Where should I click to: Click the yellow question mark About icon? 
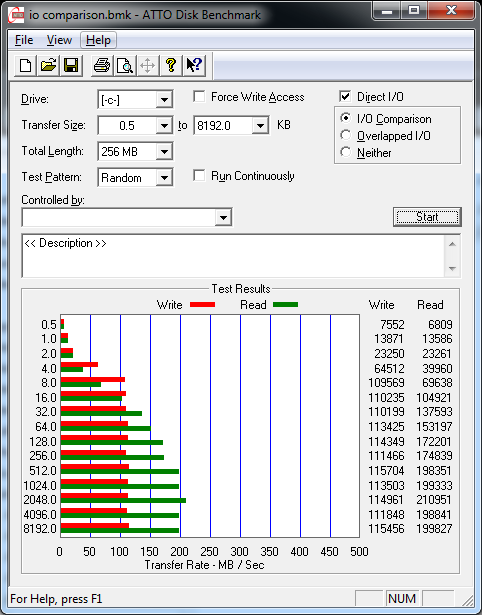(x=171, y=65)
